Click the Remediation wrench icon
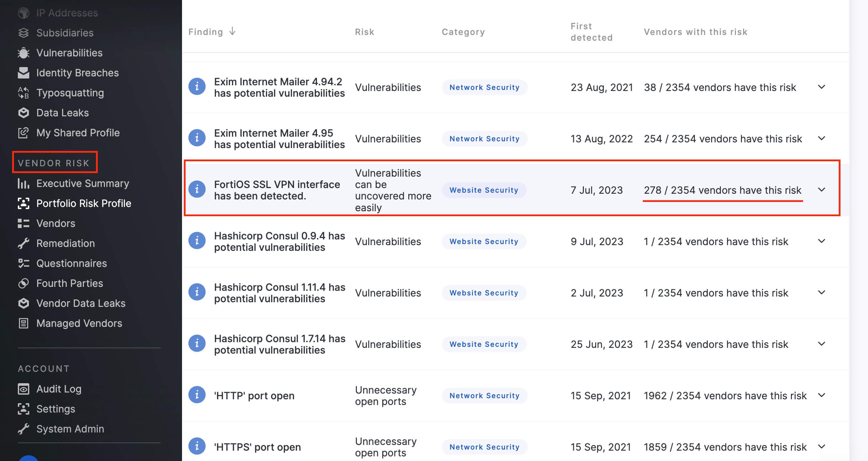868x461 pixels. [24, 243]
